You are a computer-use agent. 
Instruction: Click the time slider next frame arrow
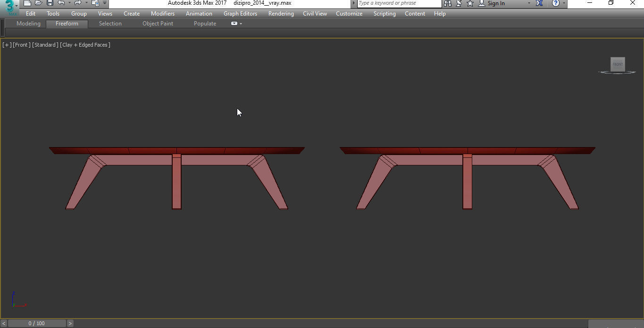70,323
